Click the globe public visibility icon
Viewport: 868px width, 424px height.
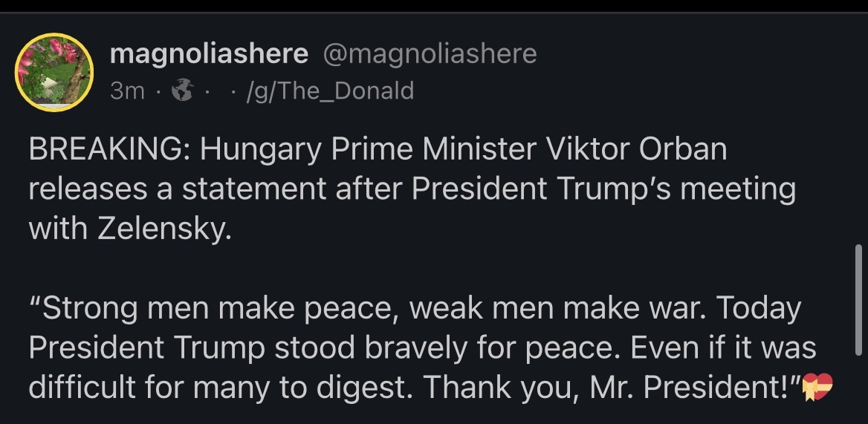(x=181, y=91)
